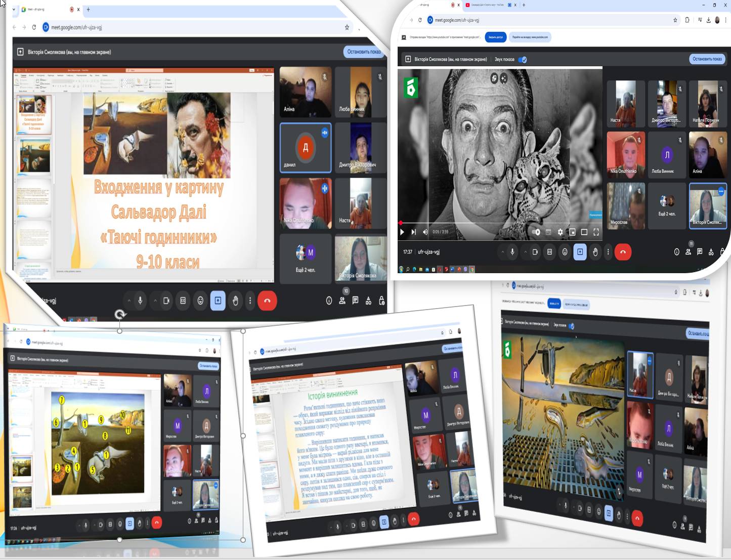This screenshot has width=731, height=560.
Task: Open Windows Start button in the Dalí video screenshot
Action: click(x=402, y=270)
